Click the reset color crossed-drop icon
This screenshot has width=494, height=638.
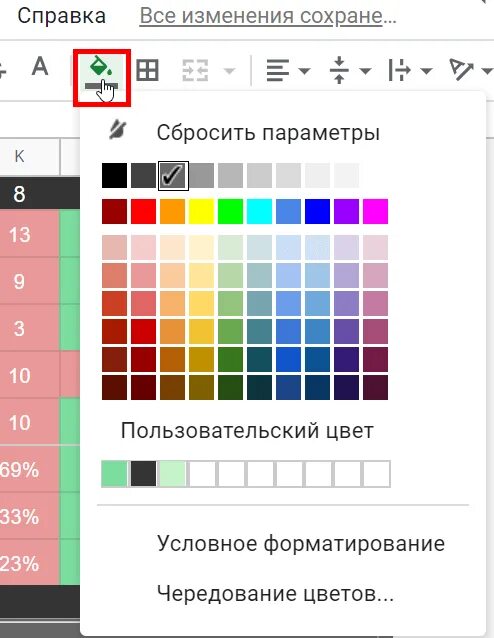click(x=118, y=130)
